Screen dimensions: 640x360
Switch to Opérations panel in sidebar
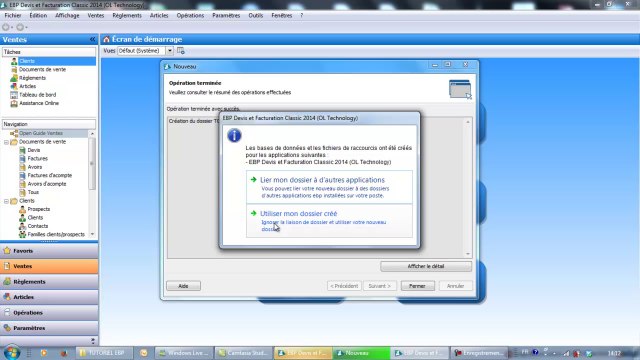coord(49,313)
